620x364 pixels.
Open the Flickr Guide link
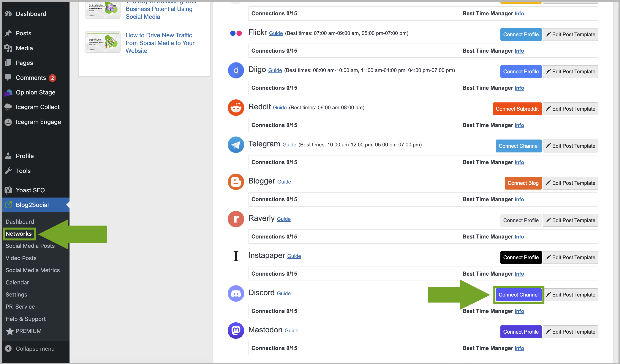276,33
